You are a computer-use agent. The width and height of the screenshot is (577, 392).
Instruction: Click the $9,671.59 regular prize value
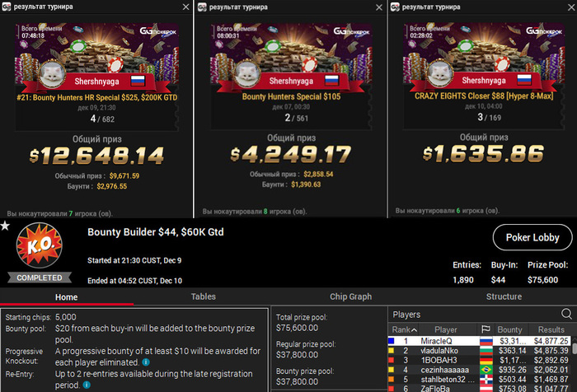pyautogui.click(x=124, y=175)
